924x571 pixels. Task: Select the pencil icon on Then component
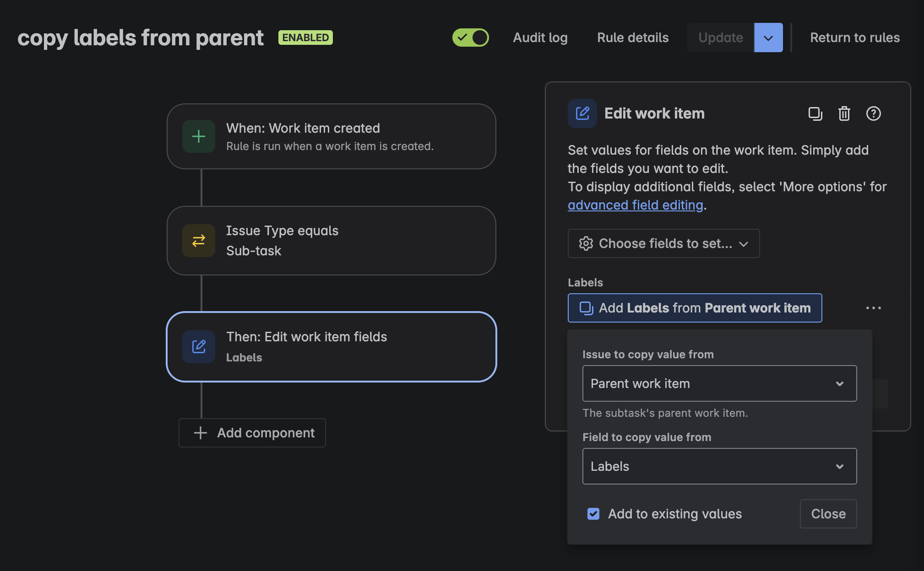pyautogui.click(x=198, y=346)
